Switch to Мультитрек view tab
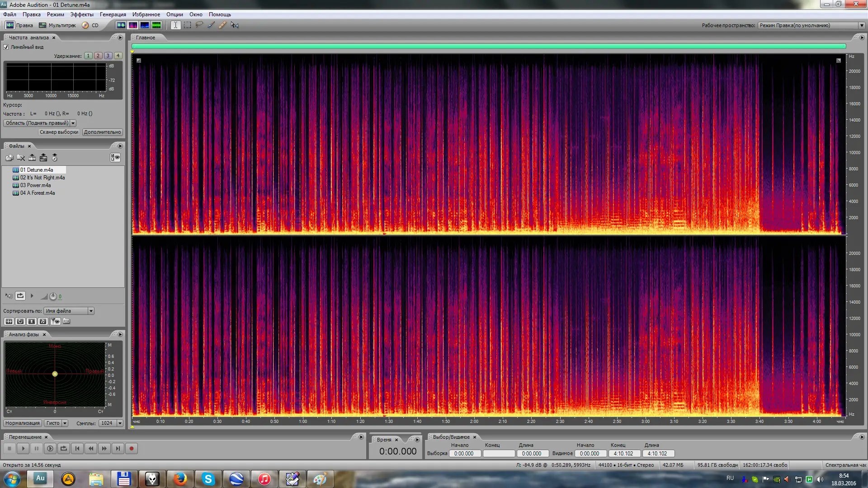The width and height of the screenshot is (868, 488). [x=57, y=25]
